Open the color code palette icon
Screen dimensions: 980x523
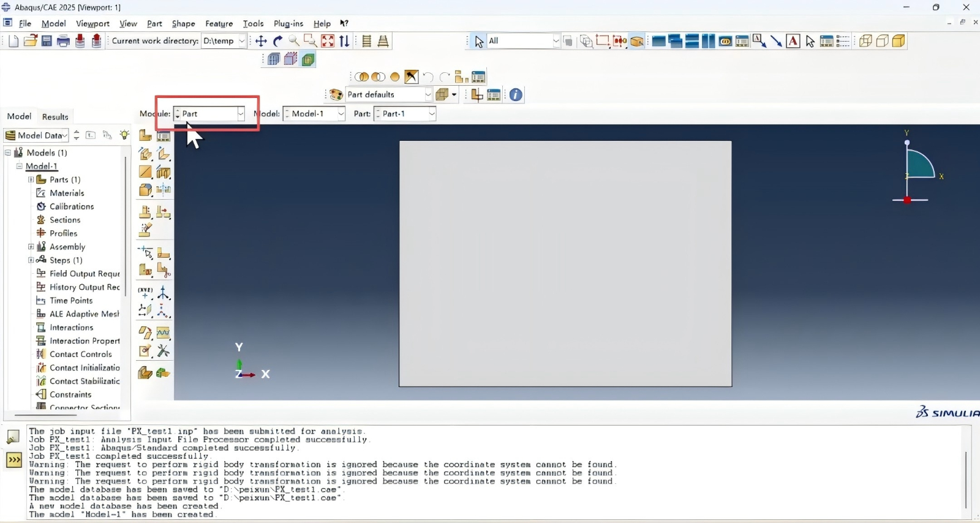336,95
